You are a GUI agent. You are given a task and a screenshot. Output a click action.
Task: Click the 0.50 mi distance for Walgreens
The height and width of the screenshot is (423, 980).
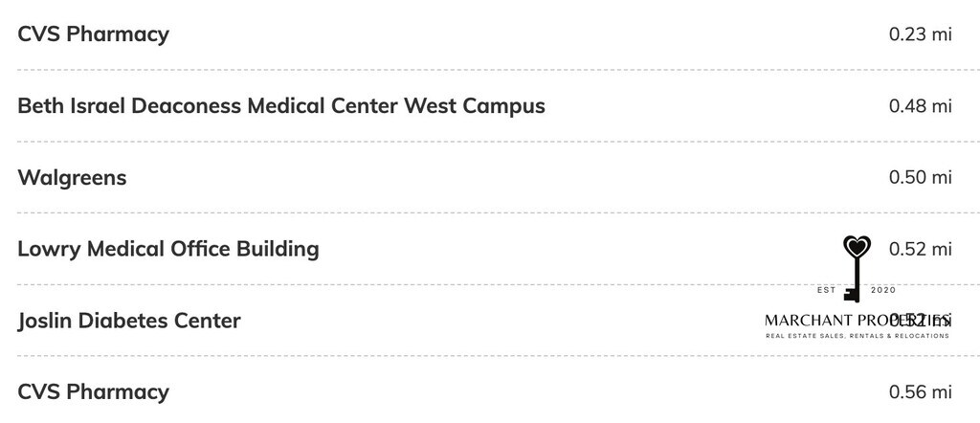point(920,177)
